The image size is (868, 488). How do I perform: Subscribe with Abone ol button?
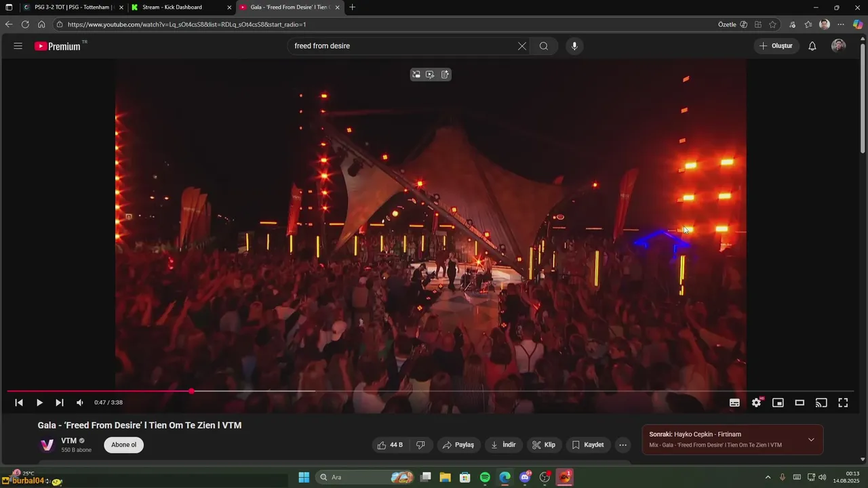tap(123, 445)
